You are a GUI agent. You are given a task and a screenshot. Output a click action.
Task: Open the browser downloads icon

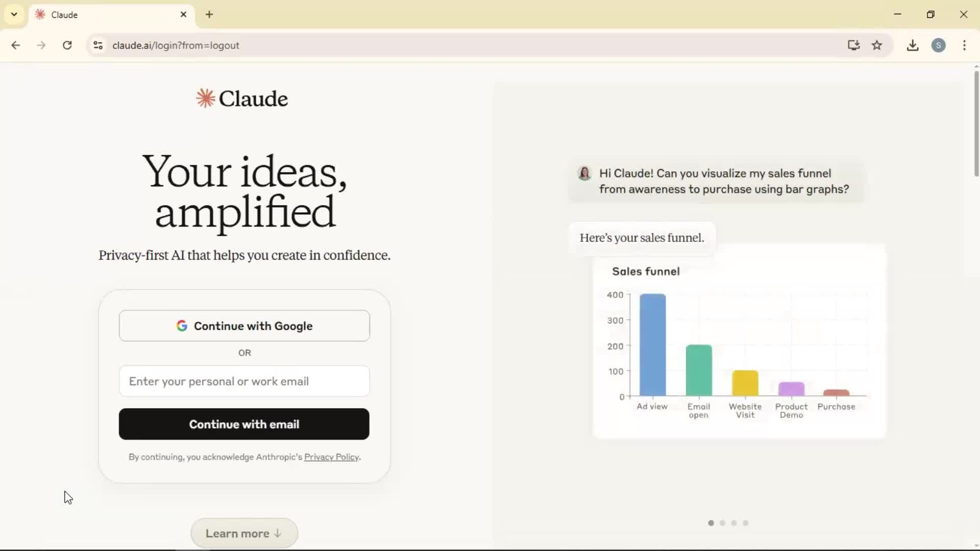(913, 45)
